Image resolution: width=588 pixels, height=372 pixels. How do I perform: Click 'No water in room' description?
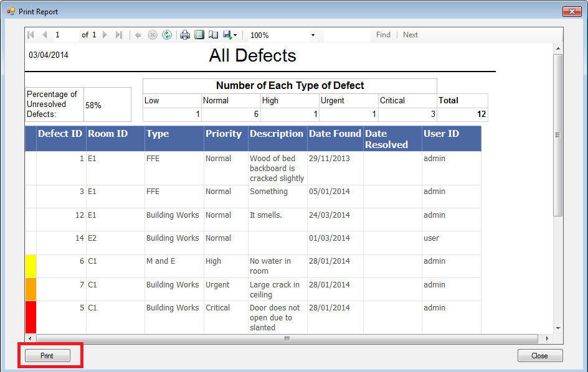point(270,266)
